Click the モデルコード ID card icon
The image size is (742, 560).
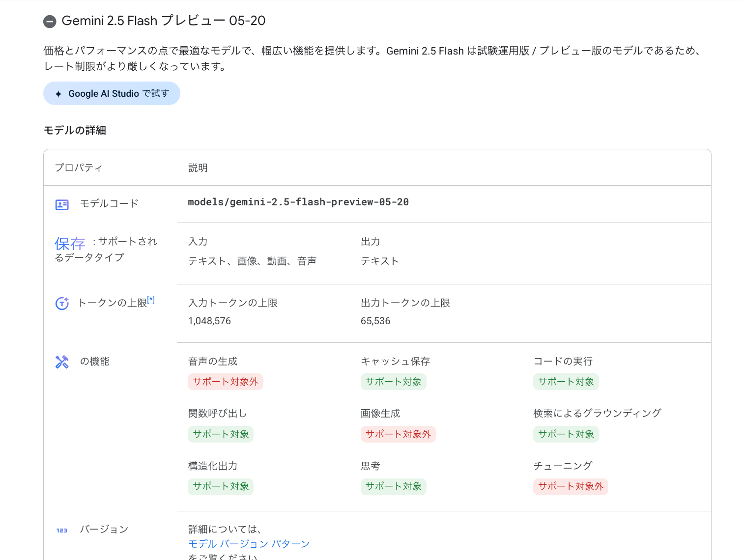(x=62, y=204)
